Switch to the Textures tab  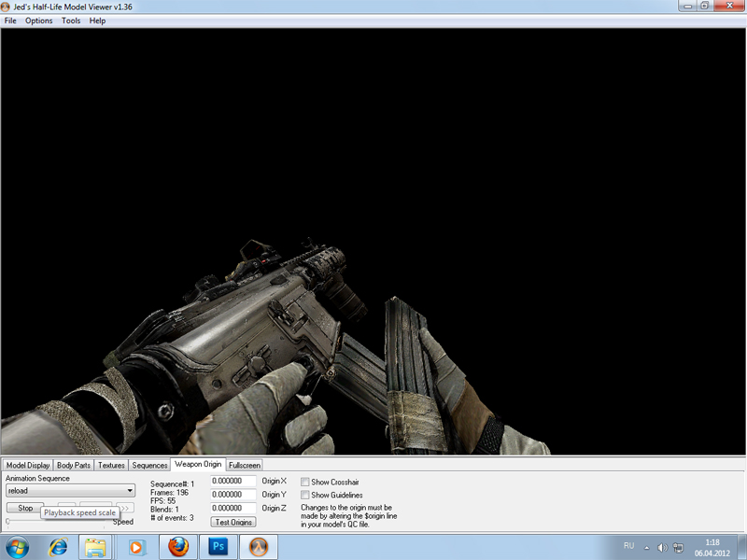(x=111, y=465)
